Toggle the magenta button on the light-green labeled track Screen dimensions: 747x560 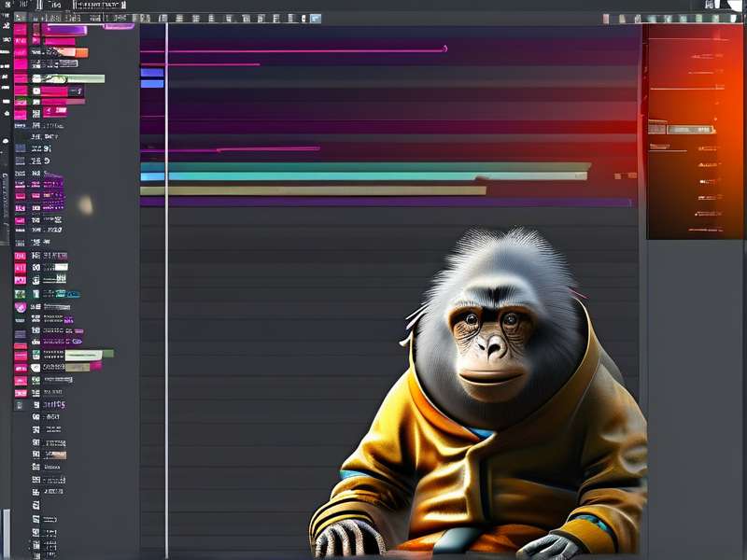tap(21, 356)
